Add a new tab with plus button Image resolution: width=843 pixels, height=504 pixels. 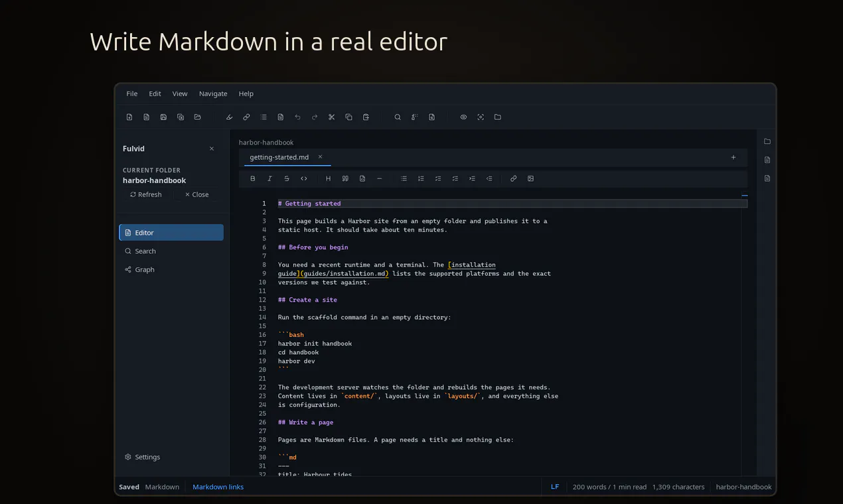pyautogui.click(x=733, y=157)
